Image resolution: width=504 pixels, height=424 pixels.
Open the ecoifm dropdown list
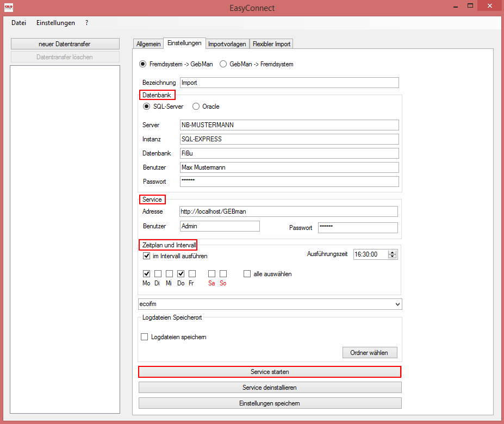pyautogui.click(x=396, y=304)
